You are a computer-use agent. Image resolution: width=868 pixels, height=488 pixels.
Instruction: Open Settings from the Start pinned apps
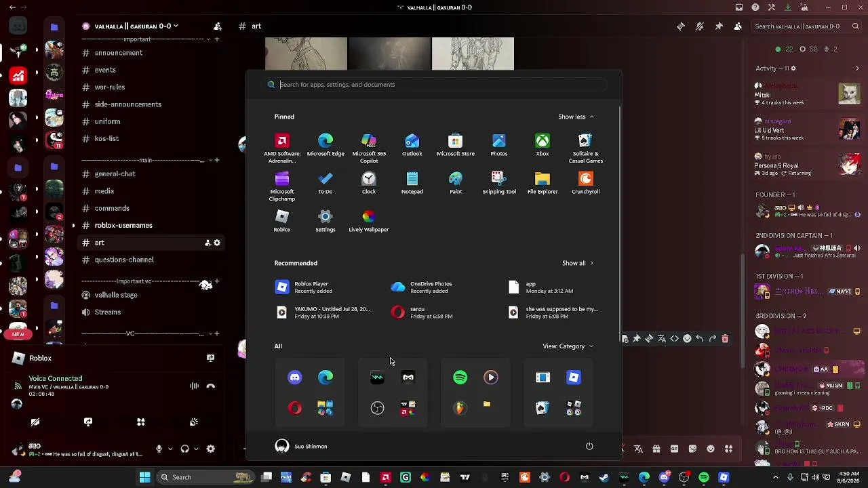(325, 221)
